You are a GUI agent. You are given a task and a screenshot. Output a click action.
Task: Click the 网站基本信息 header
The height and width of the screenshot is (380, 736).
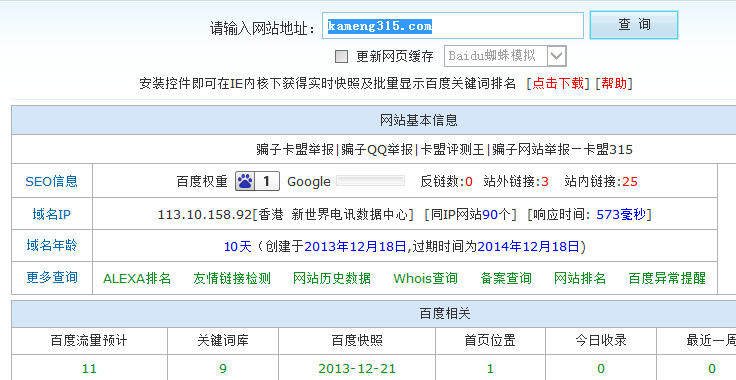pos(419,120)
